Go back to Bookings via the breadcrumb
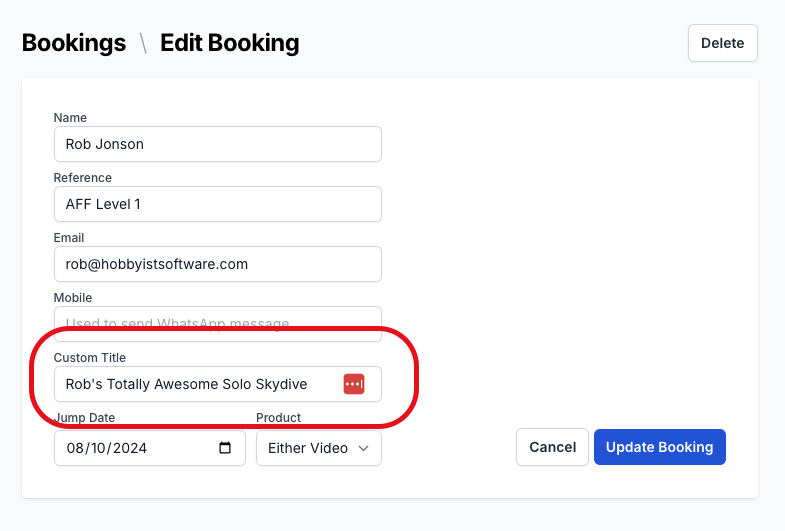Viewport: 785px width, 531px height. click(x=74, y=43)
